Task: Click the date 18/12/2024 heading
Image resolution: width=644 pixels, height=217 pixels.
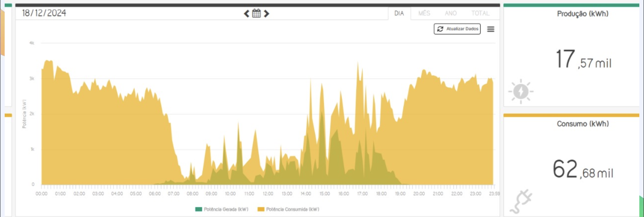Action: pos(44,13)
